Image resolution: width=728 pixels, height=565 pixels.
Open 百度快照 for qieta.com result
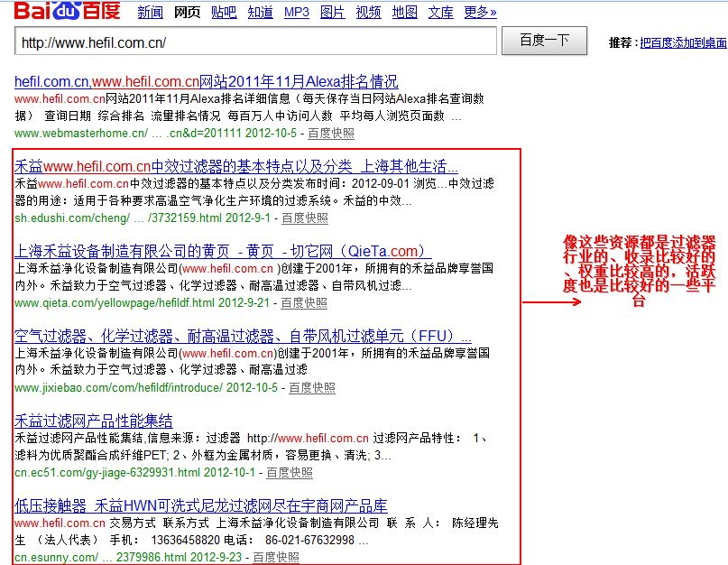tap(304, 303)
